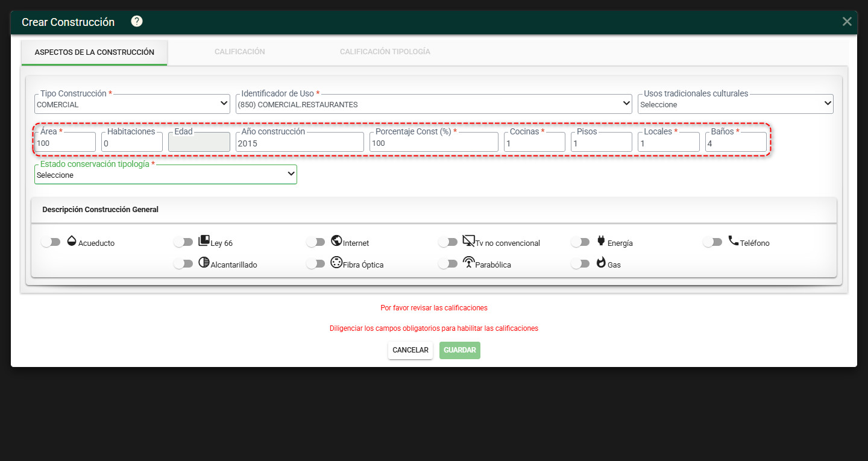Viewport: 868px width, 461px height.
Task: Click the Cancelar button
Action: point(410,350)
